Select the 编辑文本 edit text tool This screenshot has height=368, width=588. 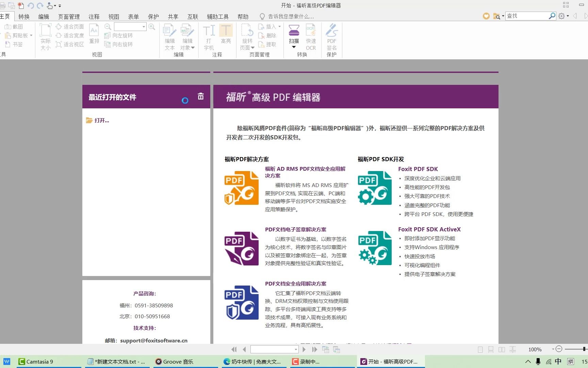(x=170, y=37)
